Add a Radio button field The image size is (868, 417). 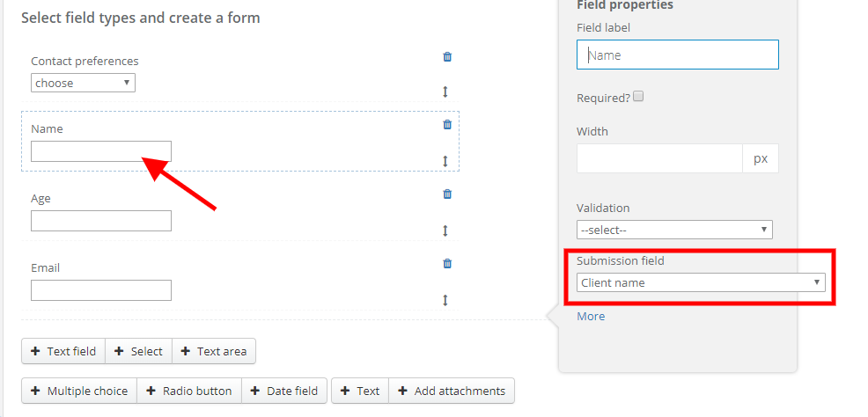click(189, 391)
